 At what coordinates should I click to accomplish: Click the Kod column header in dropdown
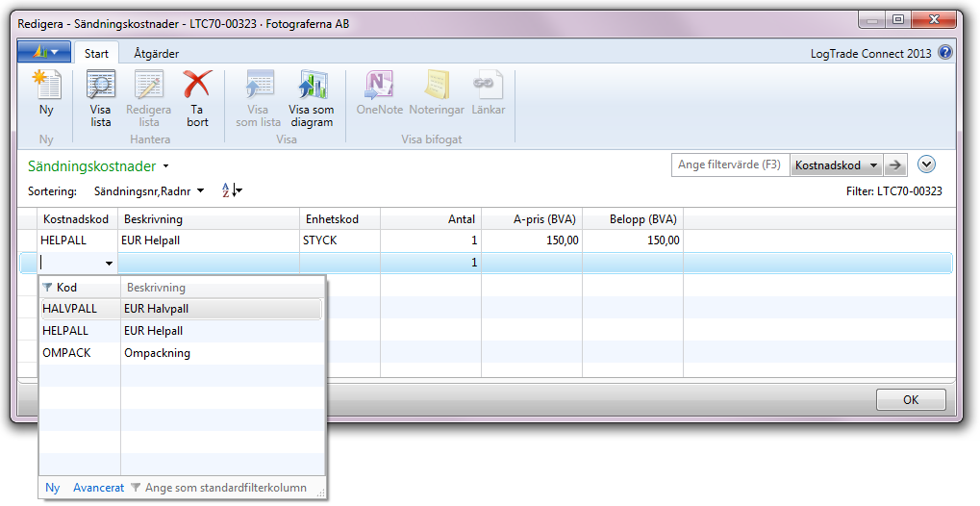(x=80, y=288)
